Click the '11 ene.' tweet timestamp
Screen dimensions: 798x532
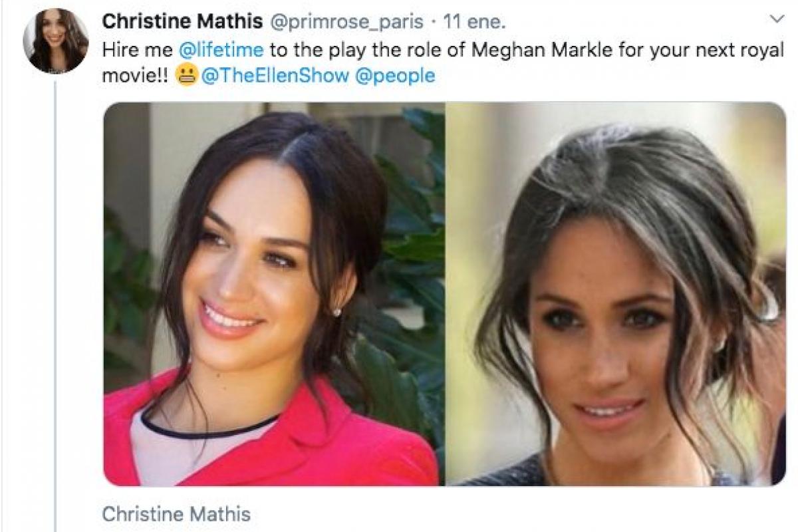pos(474,21)
